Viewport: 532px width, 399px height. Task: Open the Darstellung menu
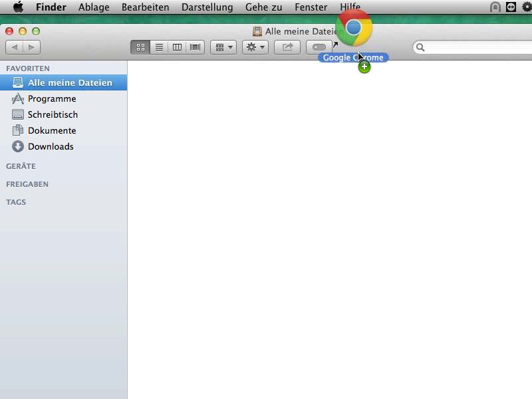tap(207, 7)
